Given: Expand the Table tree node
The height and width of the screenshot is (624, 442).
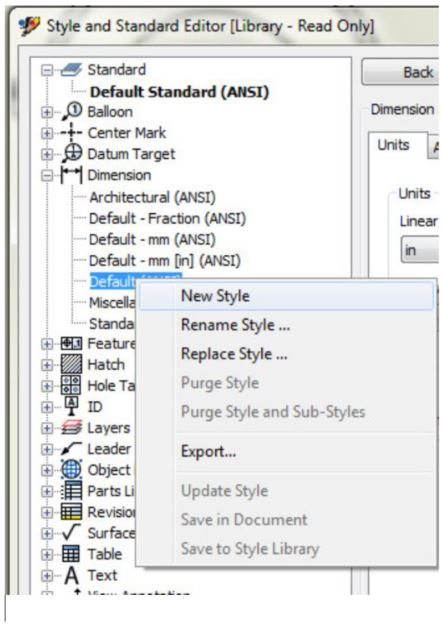Looking at the screenshot, I should [47, 554].
